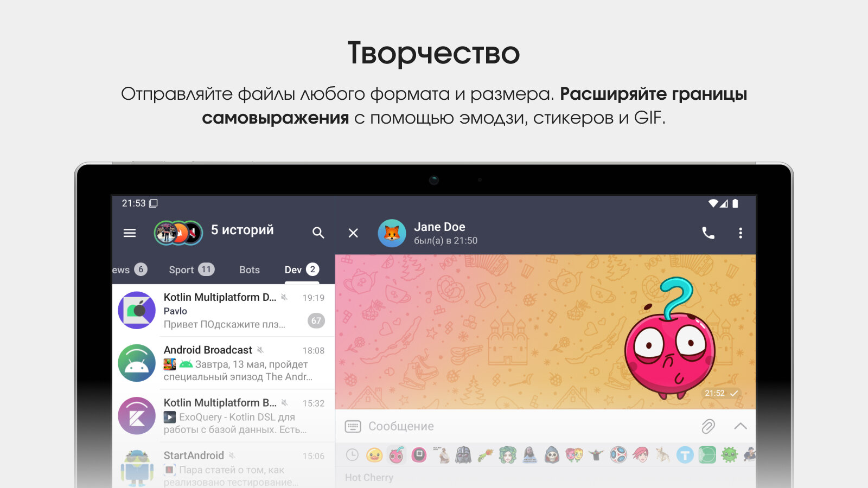Select the pink square-face sticker pack

tap(419, 455)
